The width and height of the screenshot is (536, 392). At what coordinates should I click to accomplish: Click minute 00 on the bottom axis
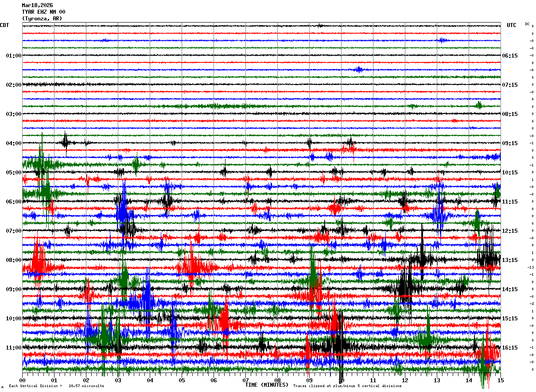[x=23, y=380]
